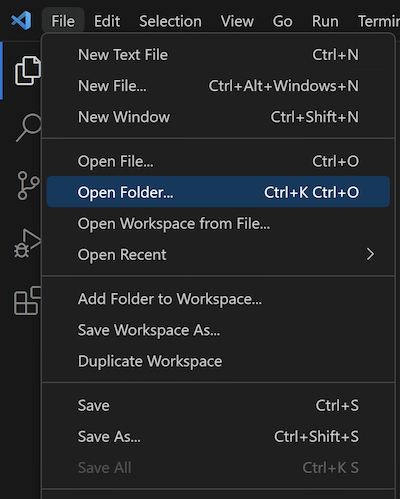Open the Source Control icon

28,185
